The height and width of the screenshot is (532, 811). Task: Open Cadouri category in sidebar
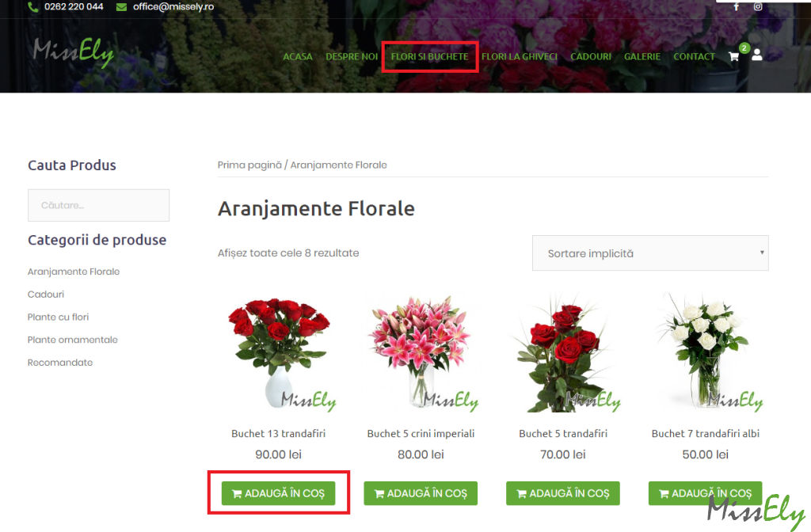coord(46,294)
